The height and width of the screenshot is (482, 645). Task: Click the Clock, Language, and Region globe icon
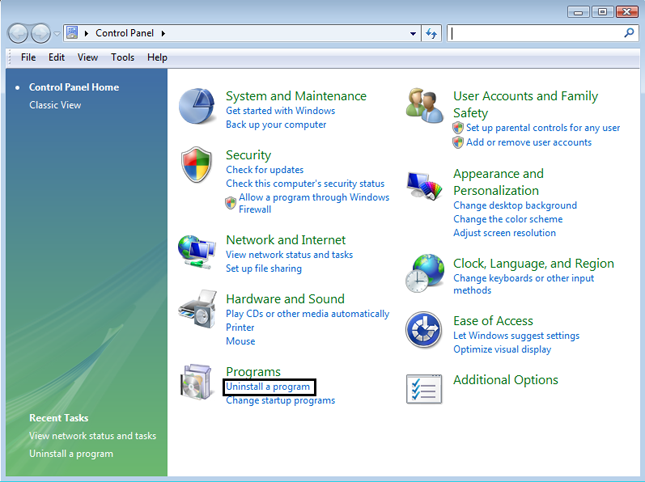pos(425,273)
